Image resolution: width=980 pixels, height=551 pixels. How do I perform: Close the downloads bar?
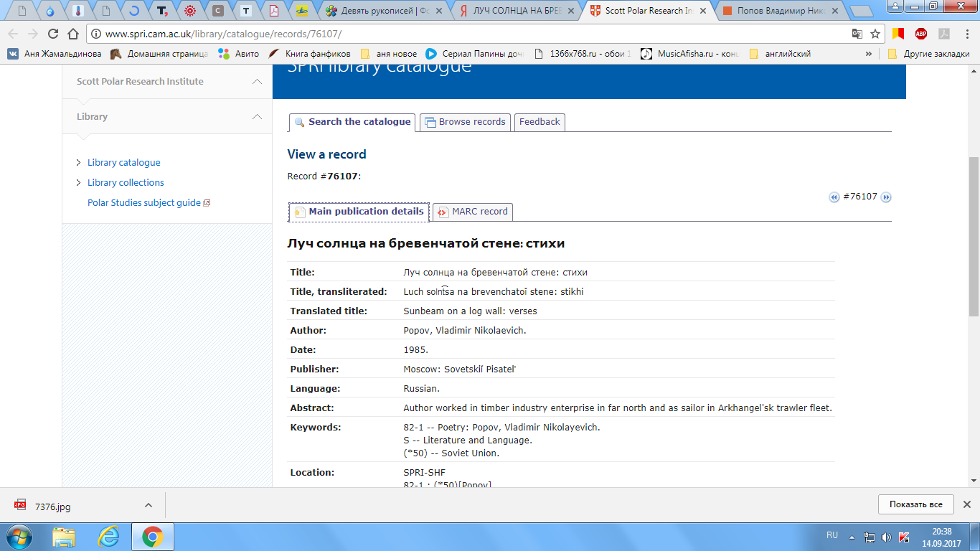(x=967, y=504)
